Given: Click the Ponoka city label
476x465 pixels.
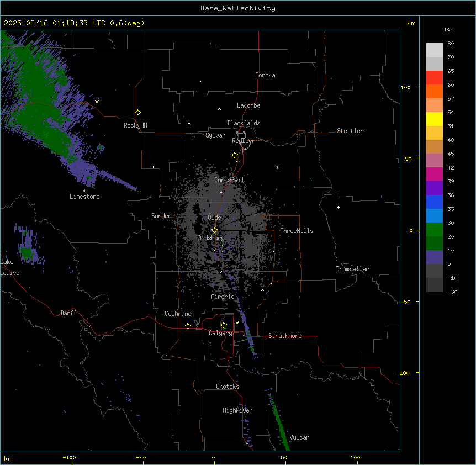Looking at the screenshot, I should 265,75.
